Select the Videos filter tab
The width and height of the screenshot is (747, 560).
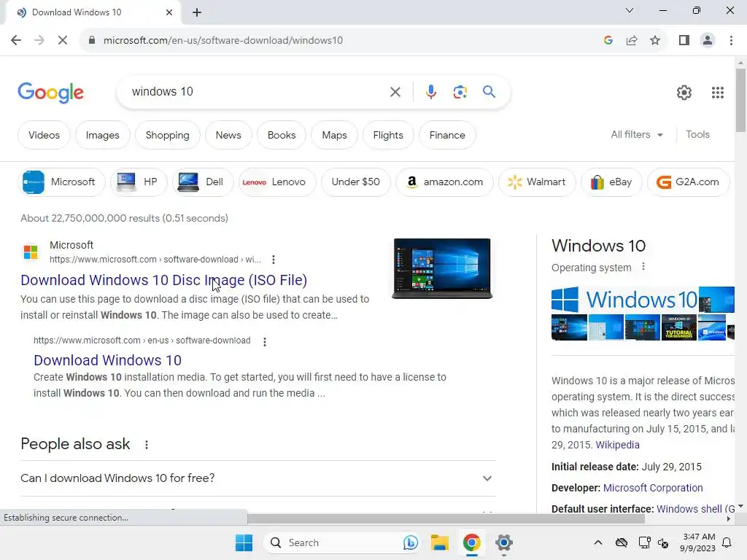(x=44, y=135)
